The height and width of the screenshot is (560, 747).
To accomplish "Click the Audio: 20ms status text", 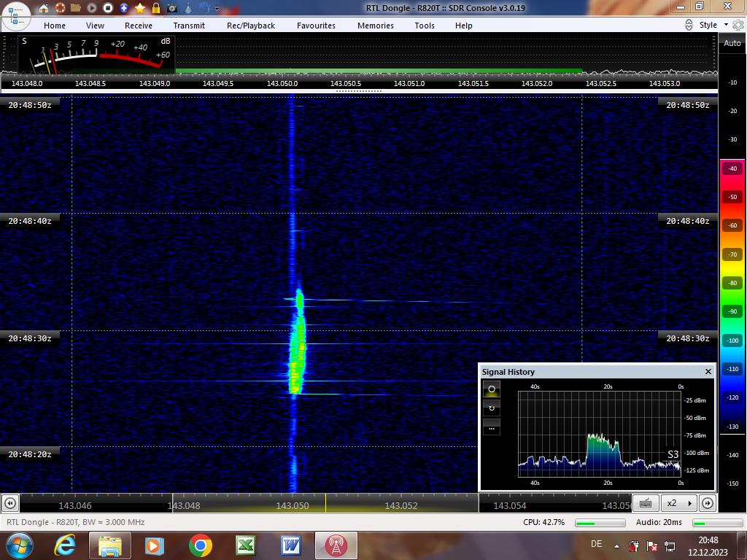I will (659, 522).
